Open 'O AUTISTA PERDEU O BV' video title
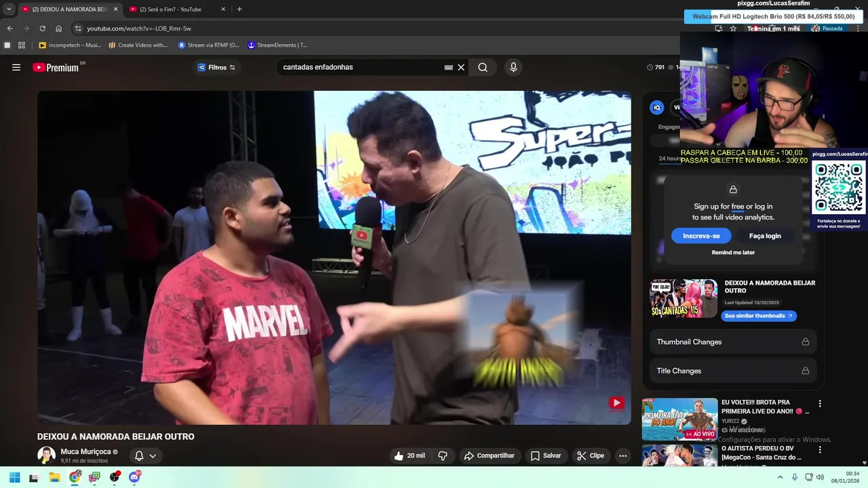Viewport: 868px width, 488px height. pyautogui.click(x=762, y=453)
